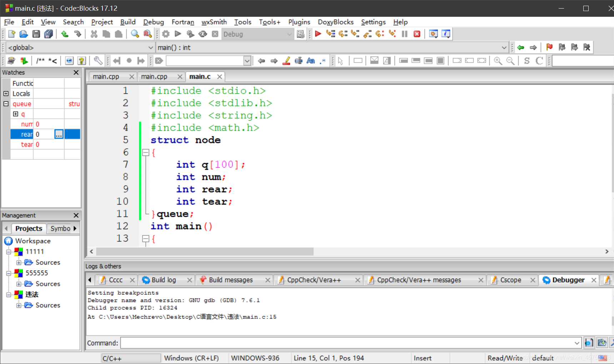Open the search text combo dropdown
This screenshot has width=614, height=364.
(247, 61)
